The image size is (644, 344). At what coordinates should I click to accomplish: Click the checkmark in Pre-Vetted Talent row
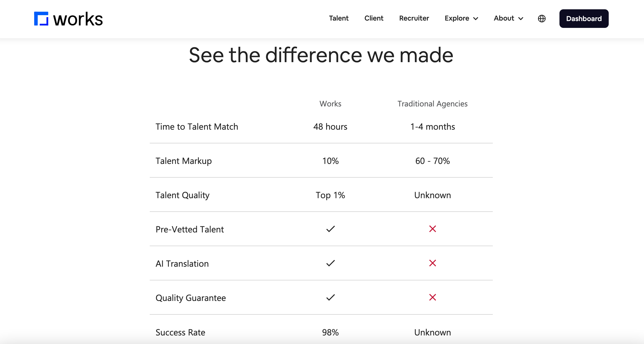pyautogui.click(x=330, y=229)
